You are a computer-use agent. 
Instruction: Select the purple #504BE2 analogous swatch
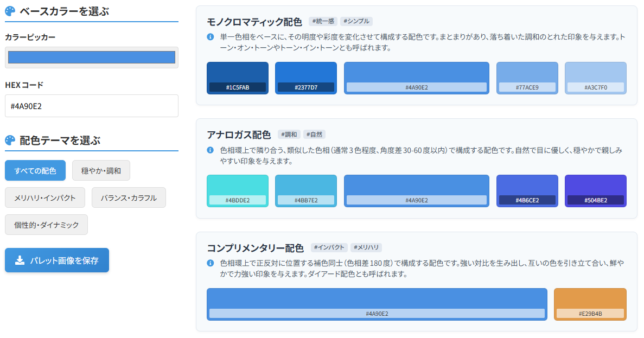(595, 190)
